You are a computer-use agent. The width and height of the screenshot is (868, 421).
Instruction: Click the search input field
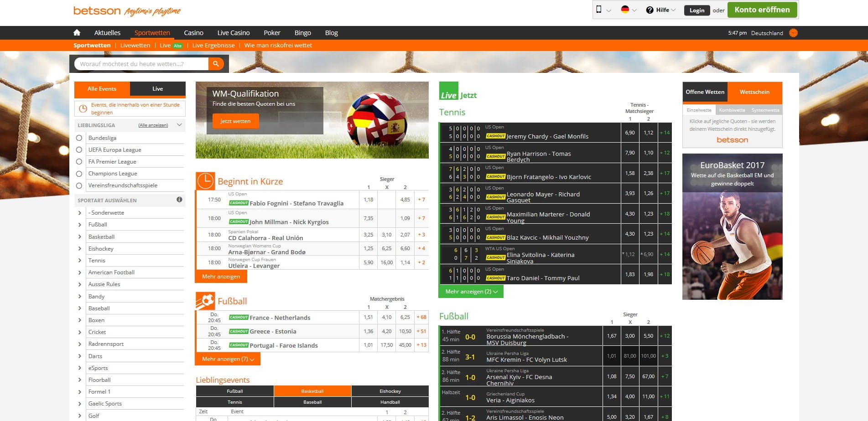pyautogui.click(x=141, y=64)
